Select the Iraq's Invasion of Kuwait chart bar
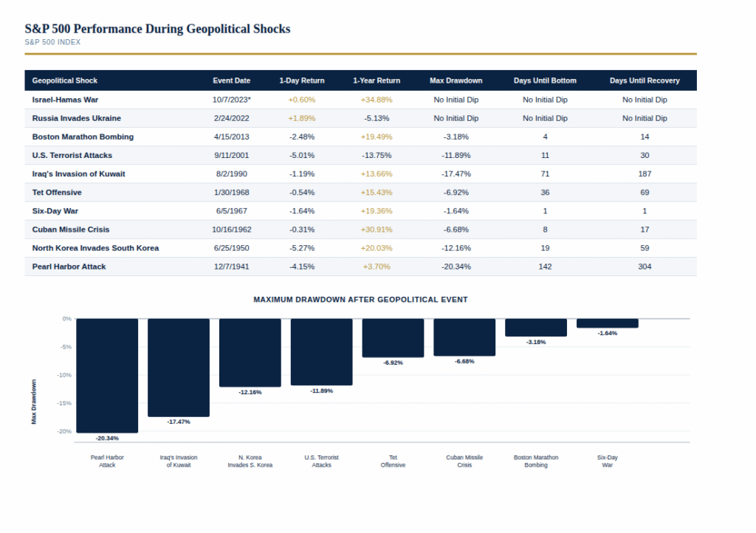Screen dimensions: 756x533 pos(179,367)
